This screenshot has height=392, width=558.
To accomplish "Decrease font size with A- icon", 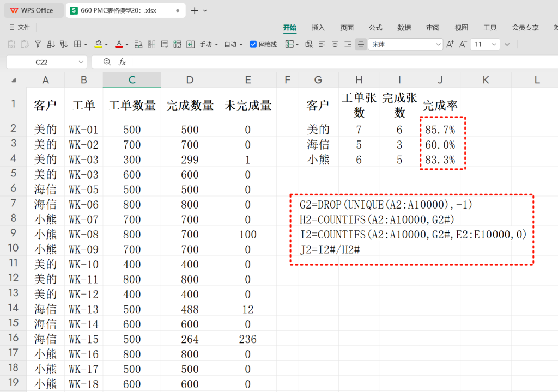I will tap(463, 45).
